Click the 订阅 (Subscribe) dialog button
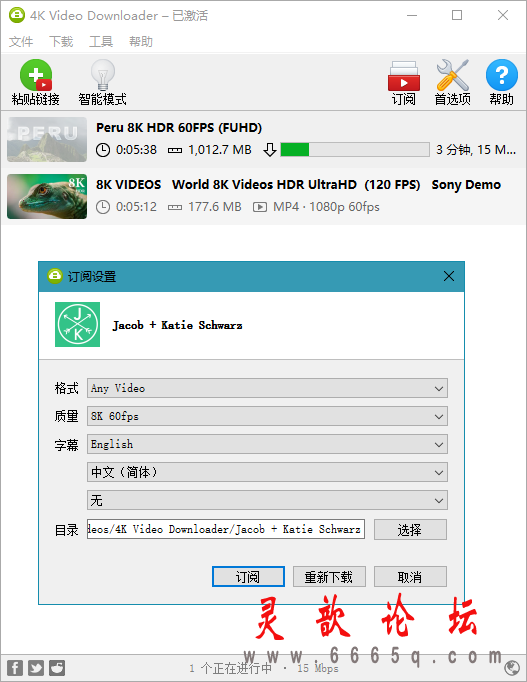 click(x=248, y=577)
